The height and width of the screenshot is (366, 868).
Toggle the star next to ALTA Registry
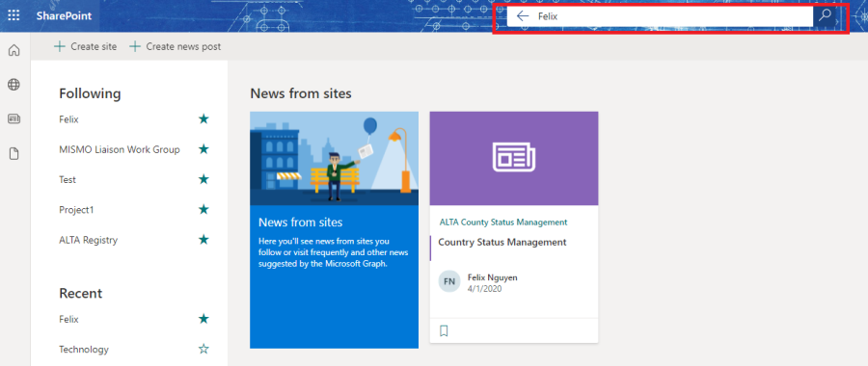(x=203, y=240)
